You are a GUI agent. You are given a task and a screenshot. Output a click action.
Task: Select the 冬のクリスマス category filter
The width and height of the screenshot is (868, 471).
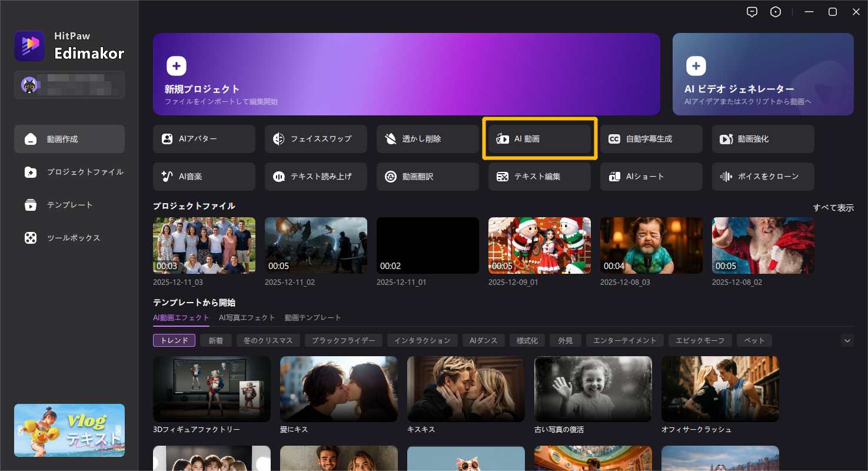coord(268,340)
